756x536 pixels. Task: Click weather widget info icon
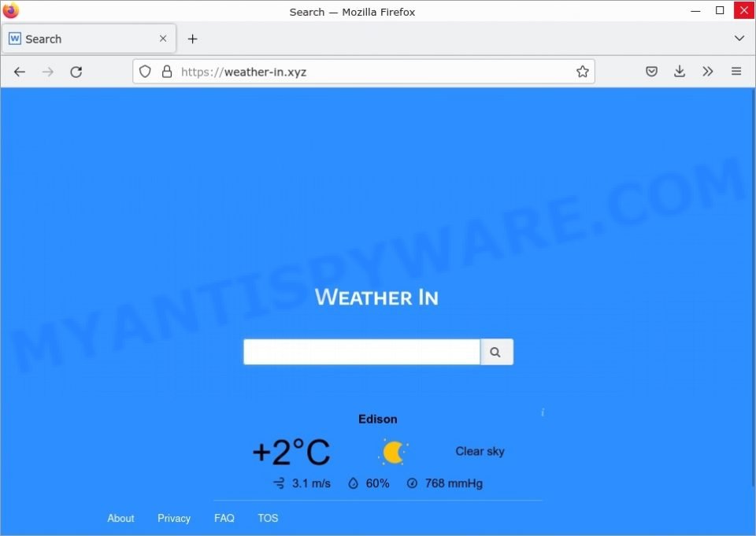click(x=543, y=412)
